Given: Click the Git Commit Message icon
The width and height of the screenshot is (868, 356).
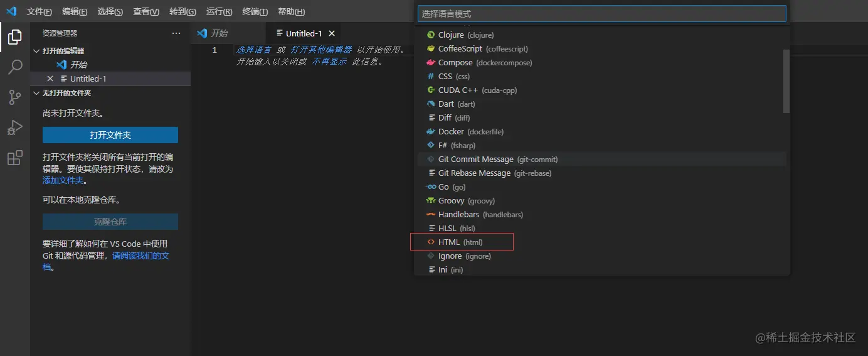Looking at the screenshot, I should [431, 159].
